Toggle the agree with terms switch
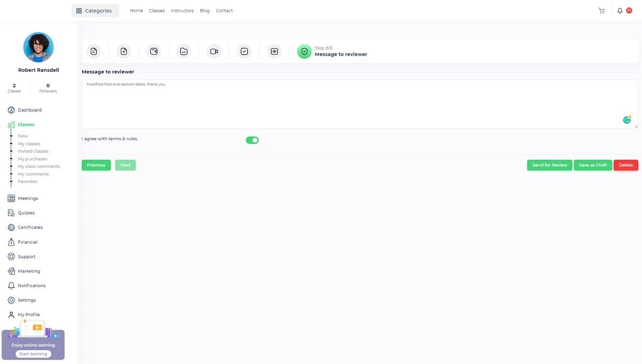The width and height of the screenshot is (642, 364). [252, 140]
